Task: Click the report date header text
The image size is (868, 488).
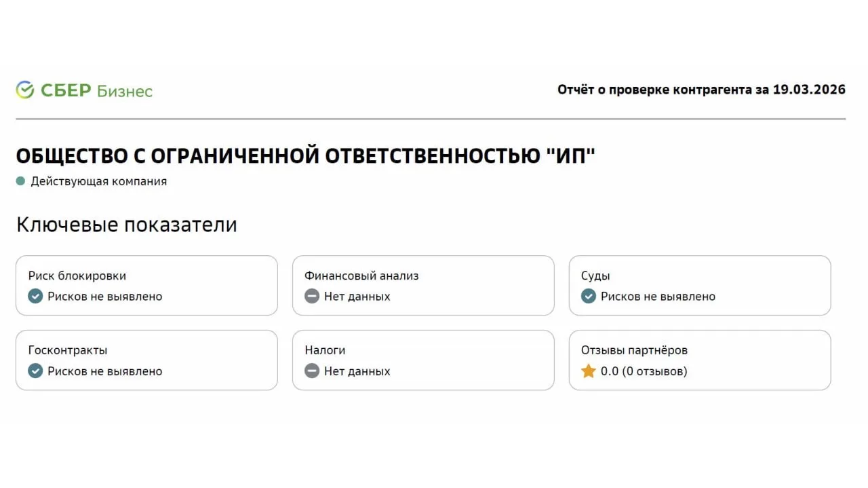Action: (x=701, y=90)
